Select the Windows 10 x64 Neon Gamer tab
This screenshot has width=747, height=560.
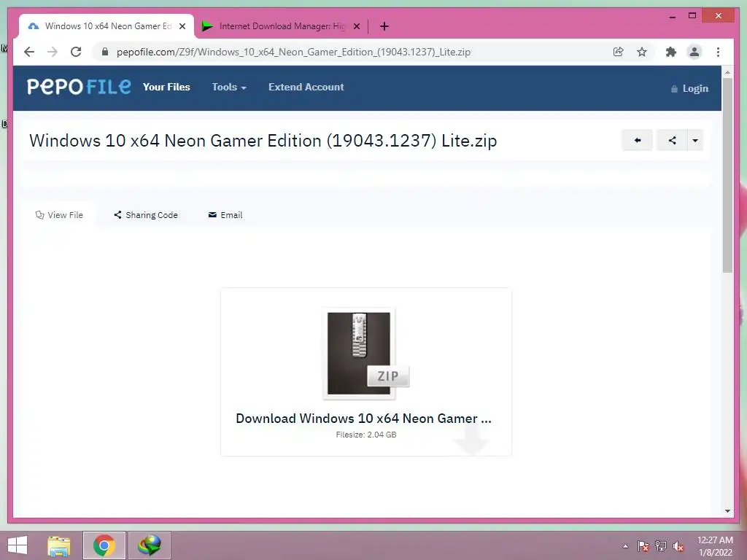tap(107, 26)
